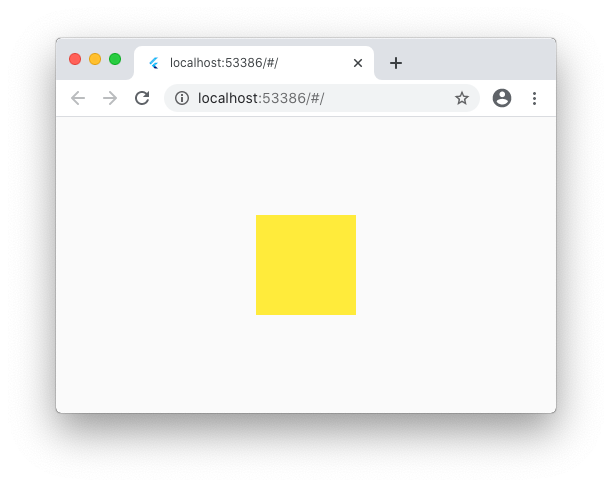Click the 'localhost' text in the address bar
This screenshot has height=487, width=612.
228,98
